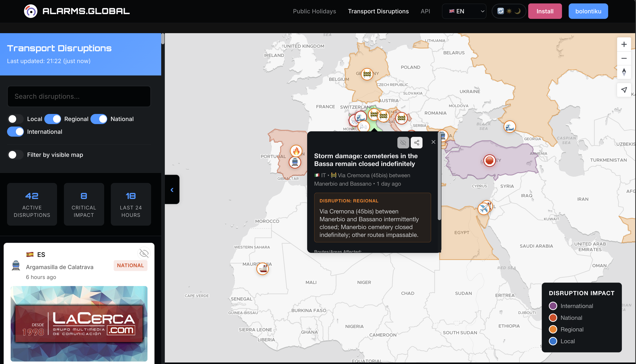Collapse the sidebar with the arrow handle
The height and width of the screenshot is (364, 636).
(x=172, y=189)
